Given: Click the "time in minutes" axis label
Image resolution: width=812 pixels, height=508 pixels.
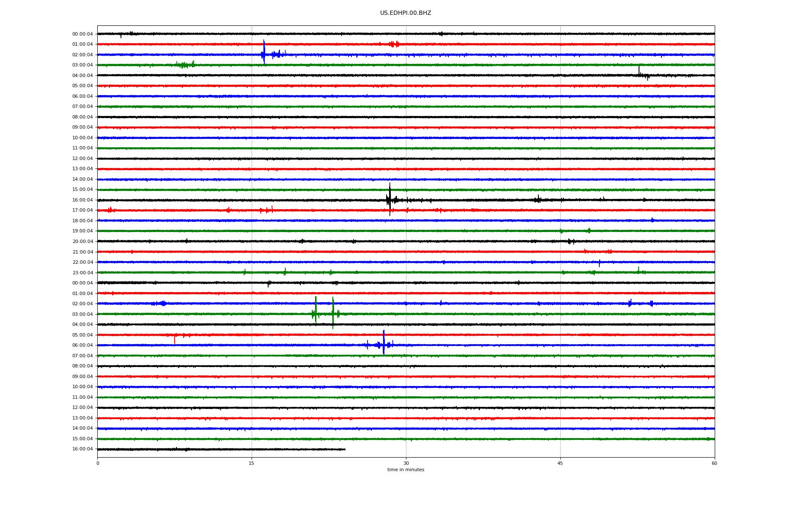Looking at the screenshot, I should 405,469.
